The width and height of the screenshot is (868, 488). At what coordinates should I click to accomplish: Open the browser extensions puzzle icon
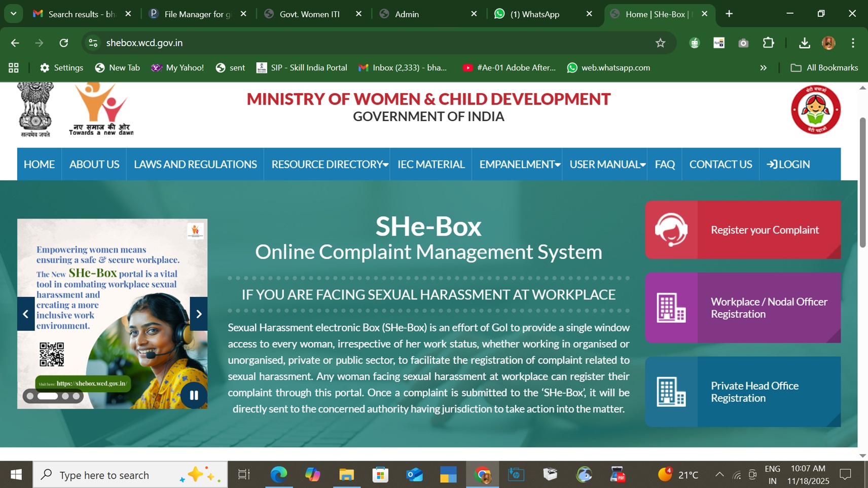pos(768,43)
